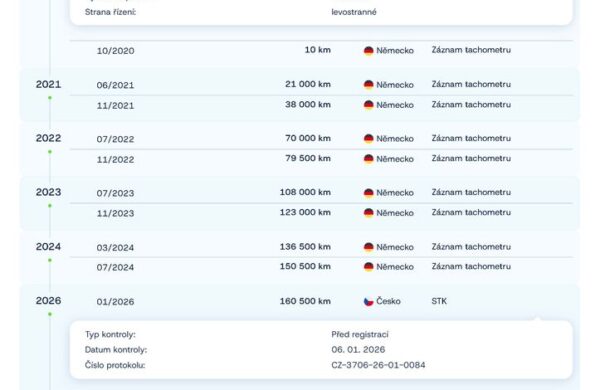Select the 2024 timeline marker dot
The width and height of the screenshot is (600, 390).
(50, 260)
